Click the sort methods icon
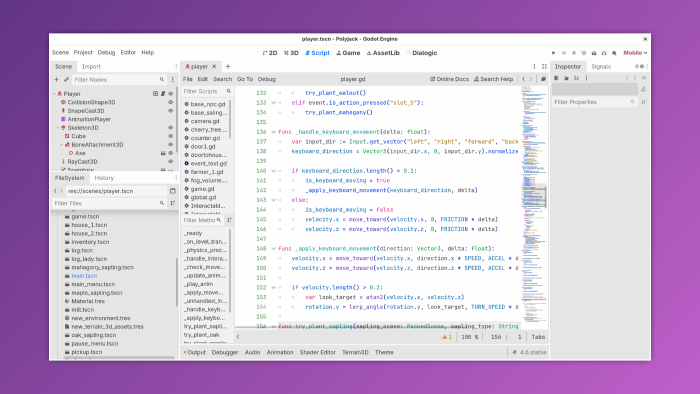The image size is (700, 394). tap(229, 220)
